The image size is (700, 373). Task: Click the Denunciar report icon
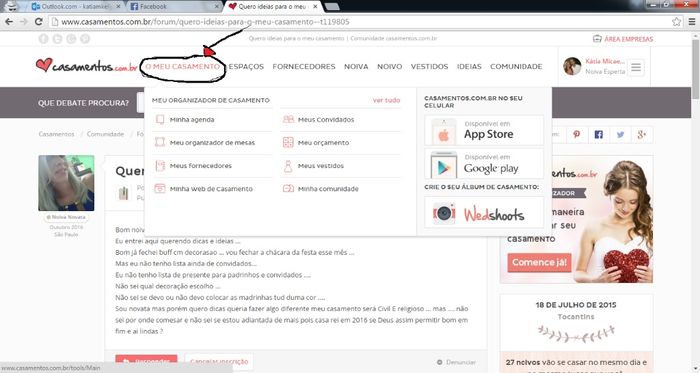[439, 362]
